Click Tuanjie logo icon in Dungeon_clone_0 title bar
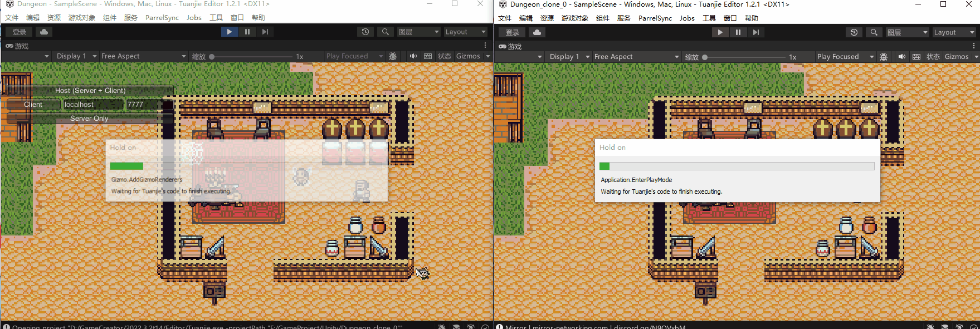 click(x=503, y=4)
